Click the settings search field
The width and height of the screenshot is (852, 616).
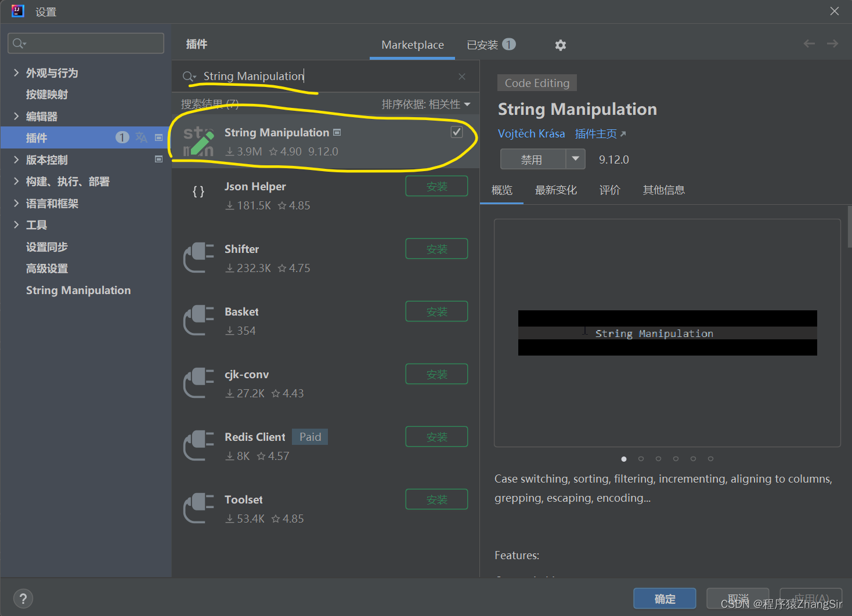tap(86, 44)
